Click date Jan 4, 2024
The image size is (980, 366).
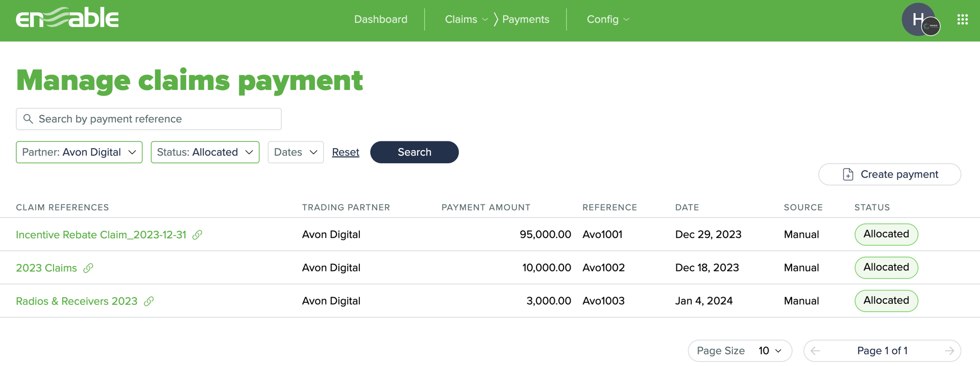pos(704,301)
